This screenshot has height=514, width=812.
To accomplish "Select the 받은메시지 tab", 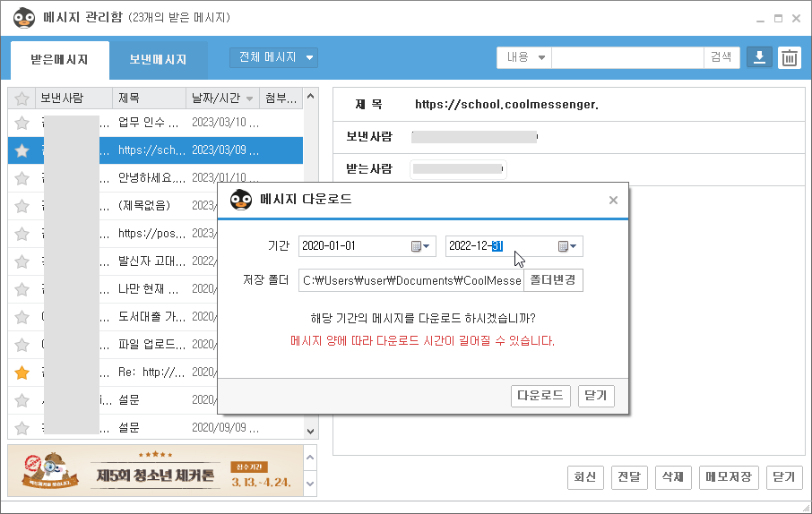I will pos(59,60).
